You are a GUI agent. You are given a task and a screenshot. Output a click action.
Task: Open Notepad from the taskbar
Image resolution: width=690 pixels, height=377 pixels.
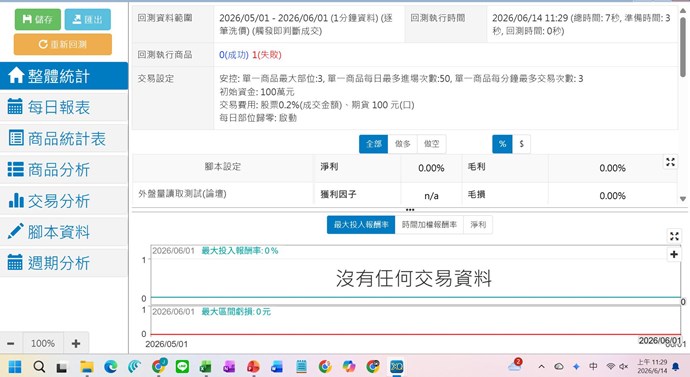[301, 366]
